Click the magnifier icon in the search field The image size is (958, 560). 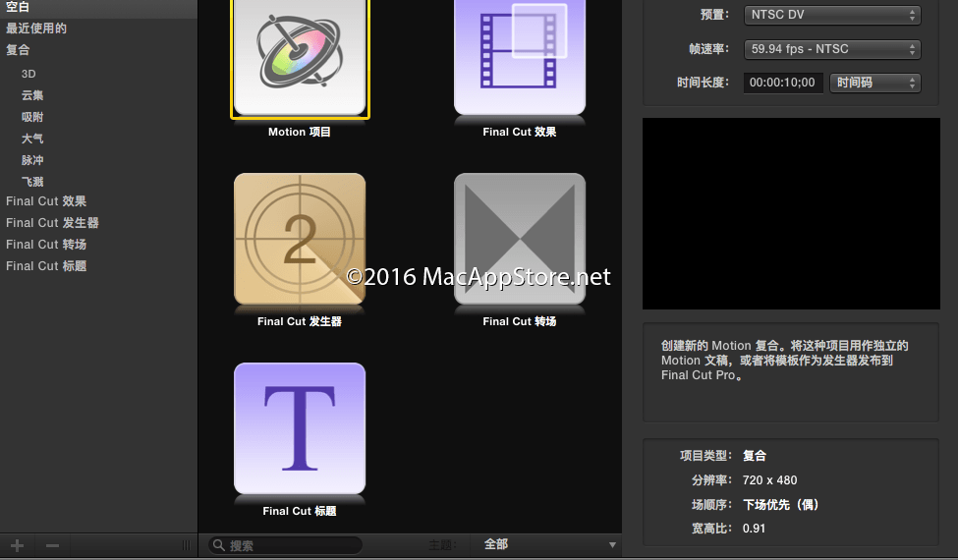tap(219, 545)
